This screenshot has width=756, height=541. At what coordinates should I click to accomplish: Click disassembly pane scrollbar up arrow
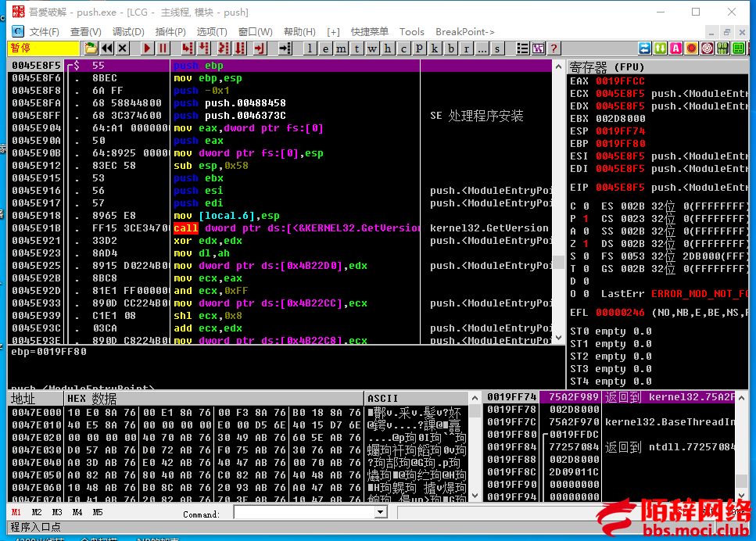click(559, 66)
